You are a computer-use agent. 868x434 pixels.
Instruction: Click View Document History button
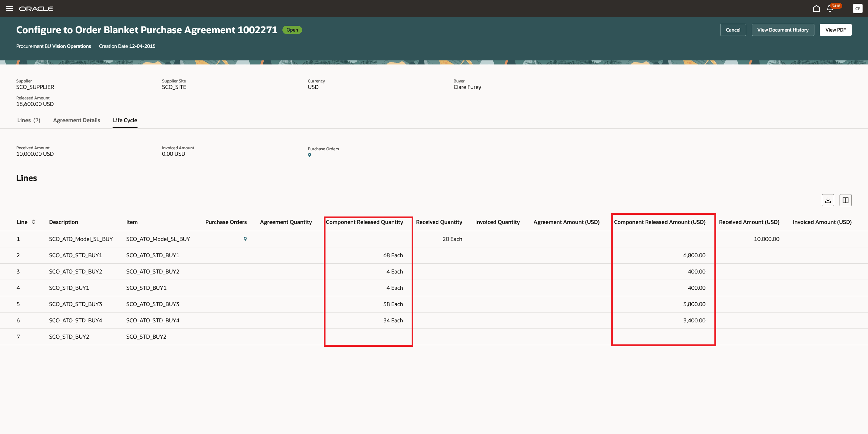(x=783, y=30)
